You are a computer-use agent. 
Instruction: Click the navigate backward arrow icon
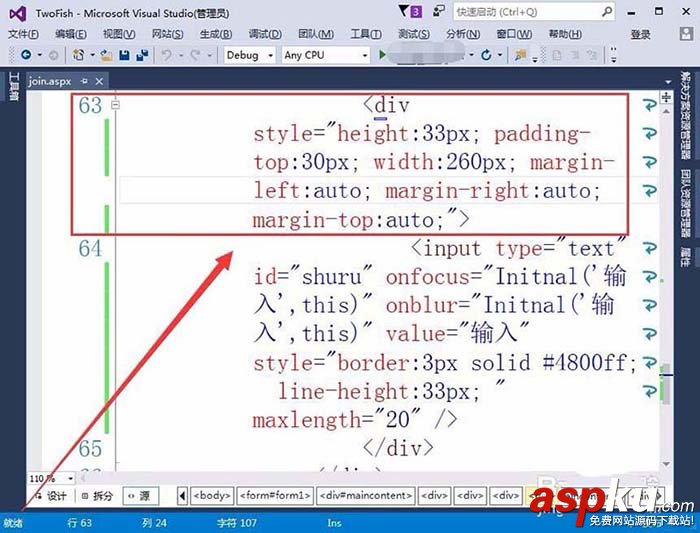(26, 55)
